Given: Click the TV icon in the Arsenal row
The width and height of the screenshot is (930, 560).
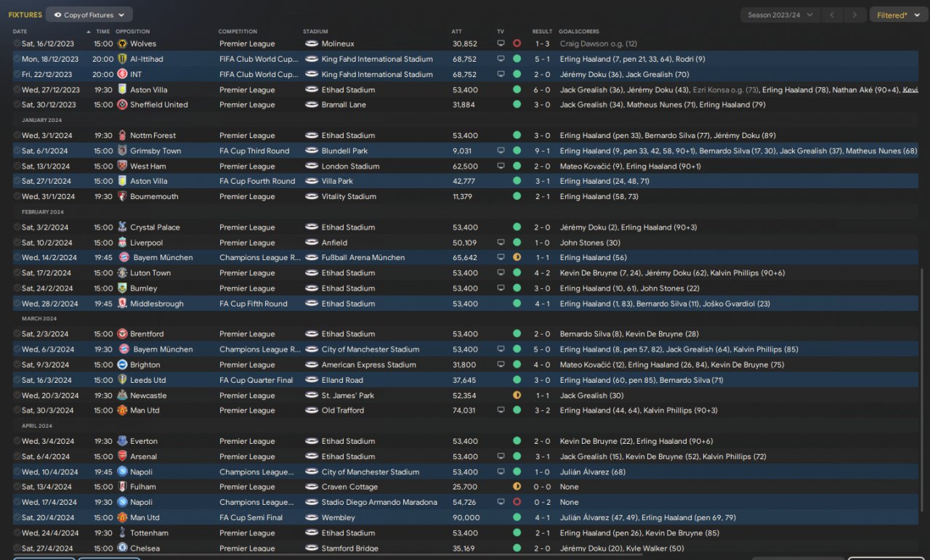Looking at the screenshot, I should click(500, 457).
